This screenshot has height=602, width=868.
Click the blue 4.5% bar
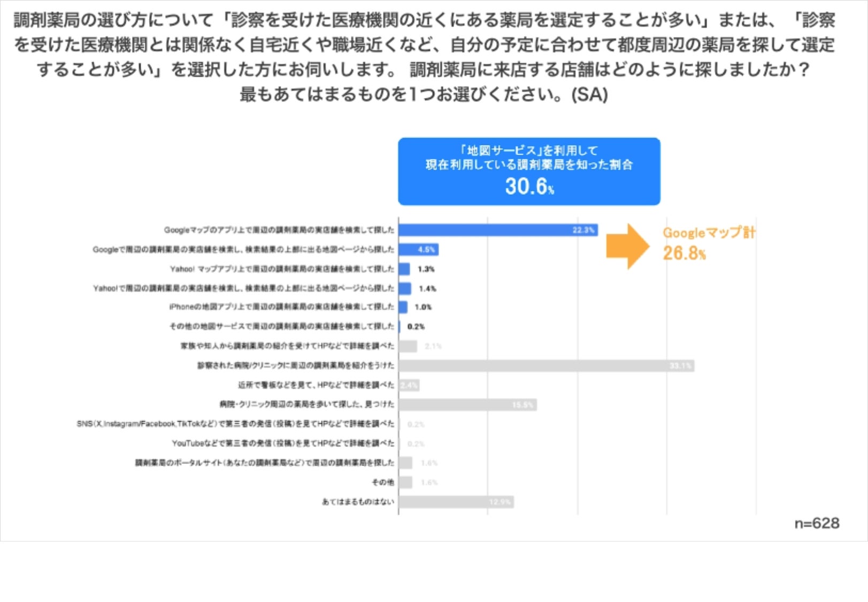click(x=418, y=249)
